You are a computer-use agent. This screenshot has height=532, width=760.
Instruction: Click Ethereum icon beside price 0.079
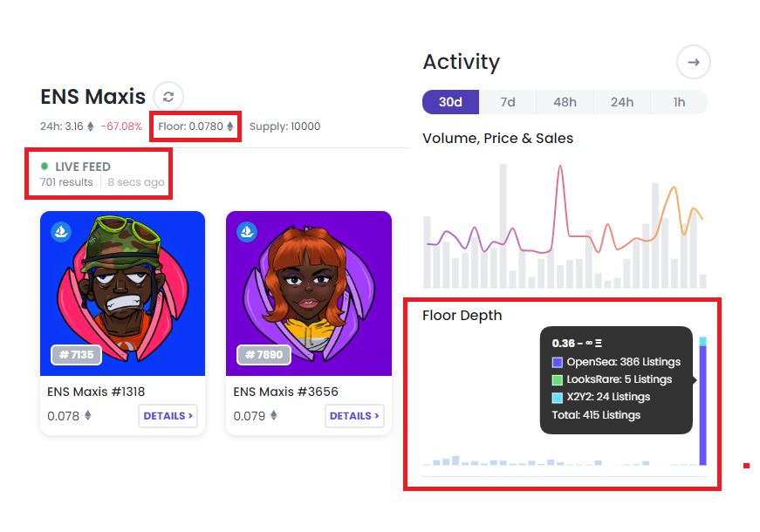pos(274,415)
